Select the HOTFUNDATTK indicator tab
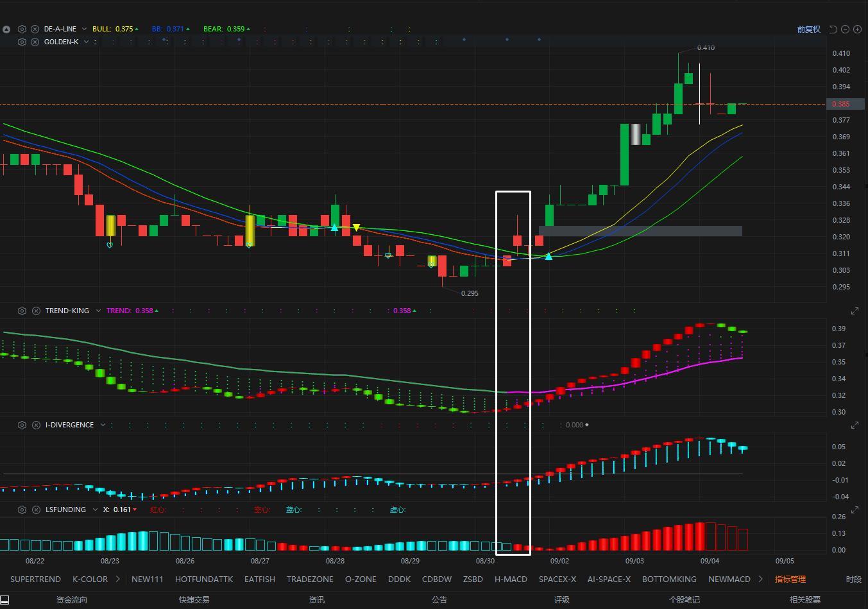 (x=204, y=579)
